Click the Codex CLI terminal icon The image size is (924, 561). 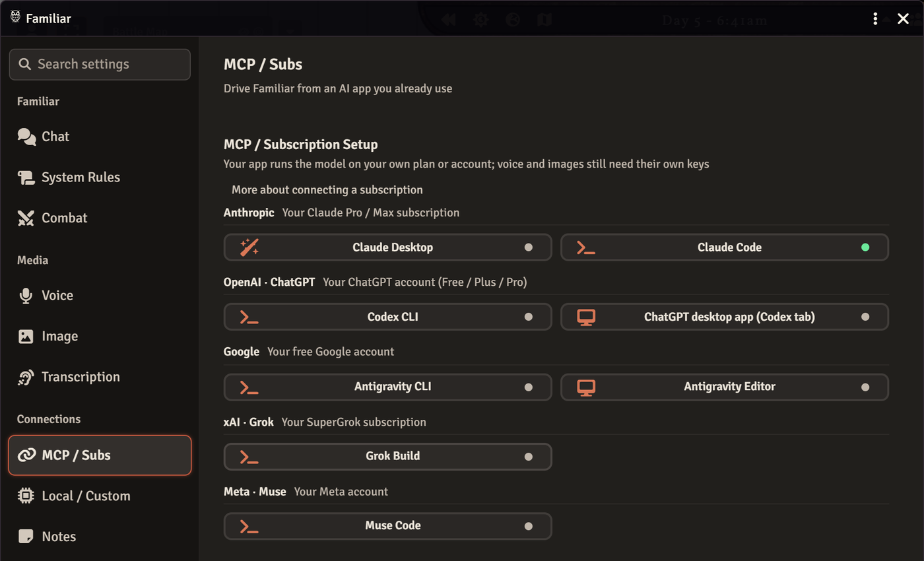(249, 317)
